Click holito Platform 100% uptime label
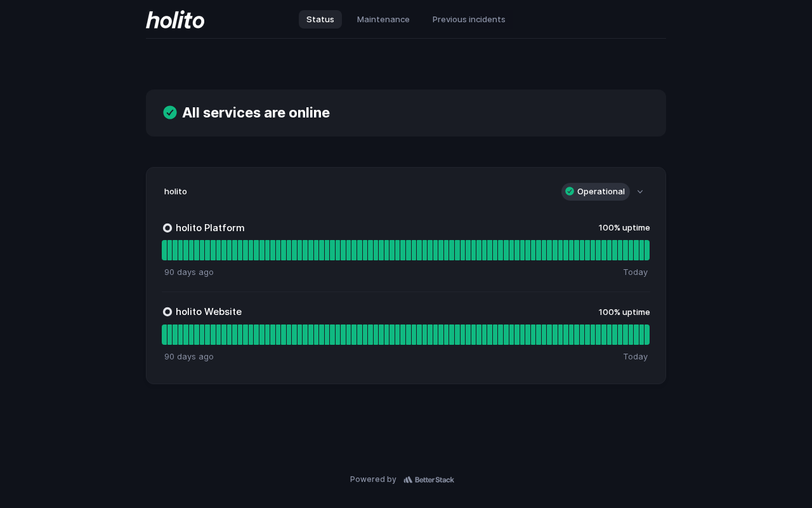 [624, 227]
